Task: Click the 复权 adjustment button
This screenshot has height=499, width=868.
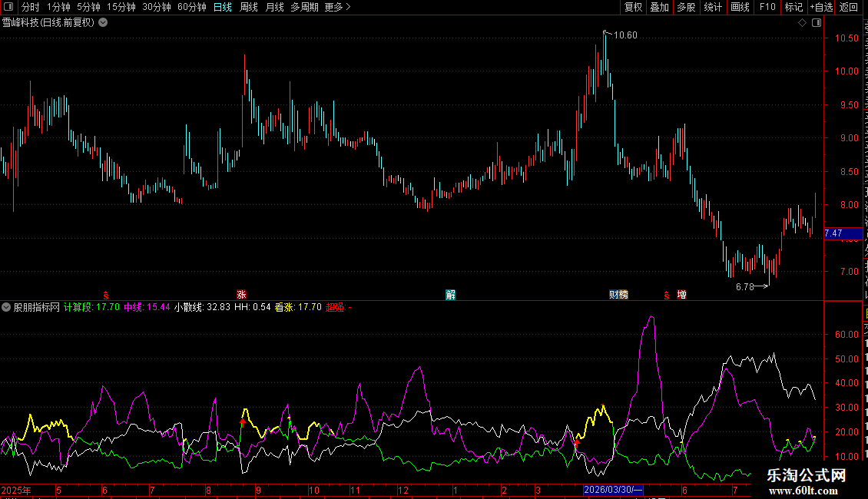Action: [633, 7]
